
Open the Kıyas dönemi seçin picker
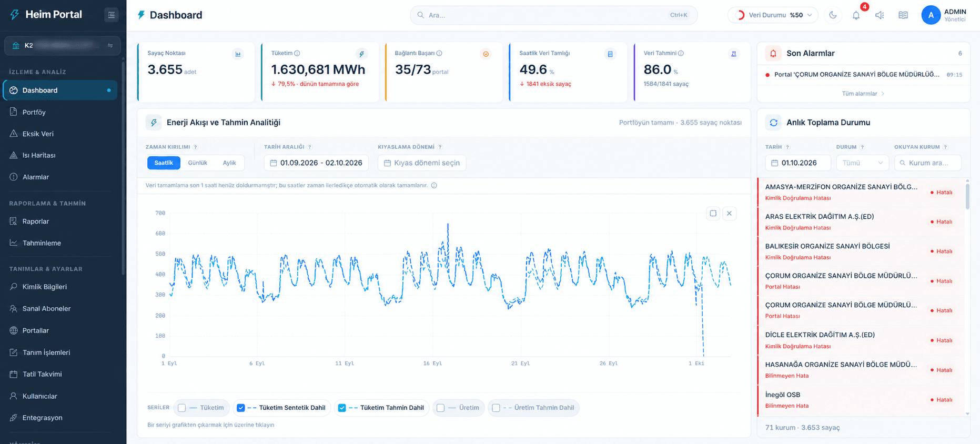422,163
